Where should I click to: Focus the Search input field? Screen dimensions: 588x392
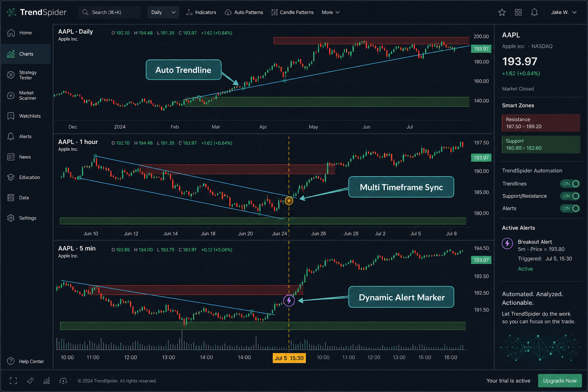tap(109, 12)
